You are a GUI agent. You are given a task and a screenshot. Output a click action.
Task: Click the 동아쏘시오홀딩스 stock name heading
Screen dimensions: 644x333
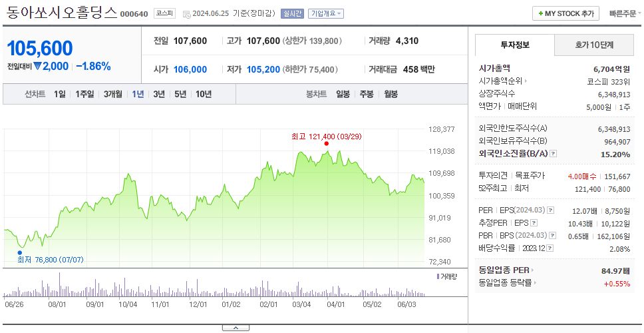(62, 13)
